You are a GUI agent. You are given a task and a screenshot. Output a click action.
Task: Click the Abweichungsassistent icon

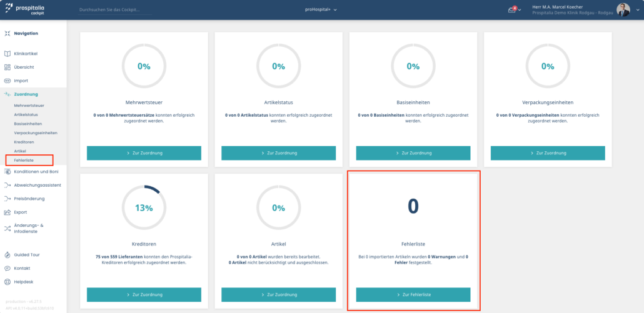click(x=7, y=186)
